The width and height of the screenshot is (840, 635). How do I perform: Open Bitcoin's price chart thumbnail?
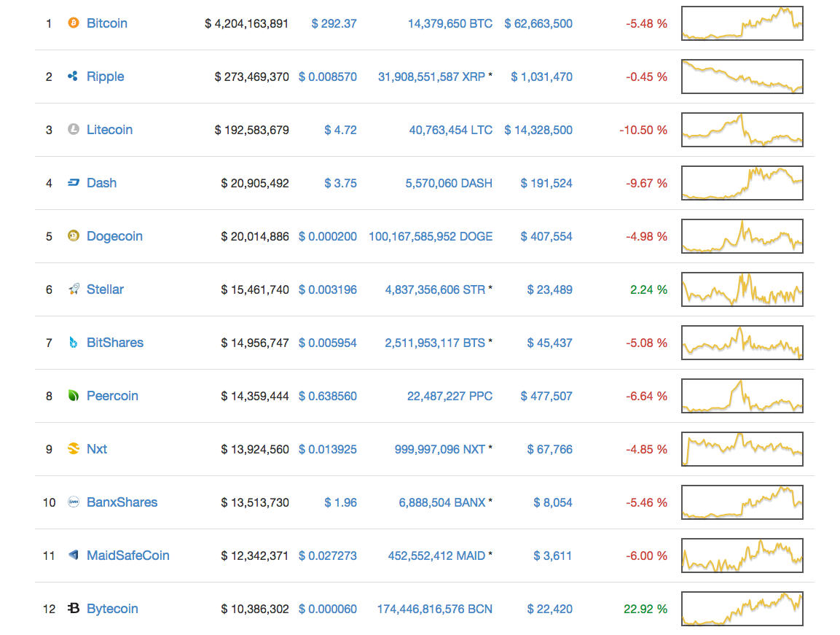[742, 23]
